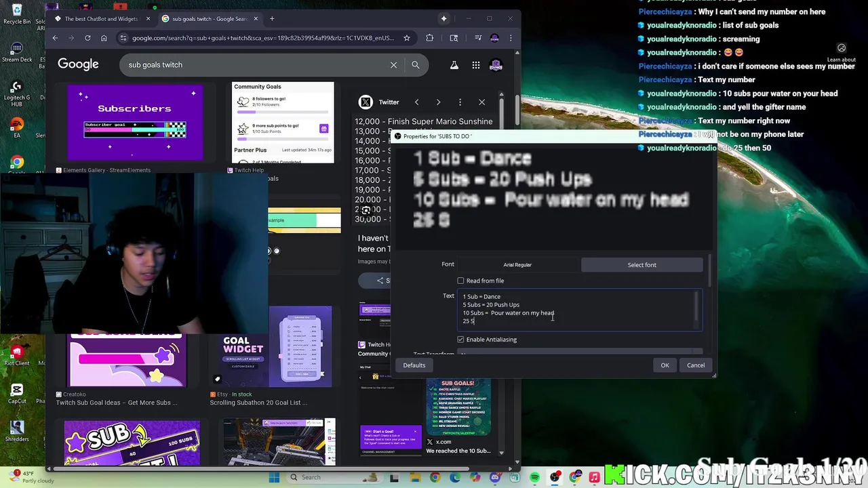Open Spotify from the taskbar
Image resolution: width=868 pixels, height=488 pixels.
(x=535, y=477)
